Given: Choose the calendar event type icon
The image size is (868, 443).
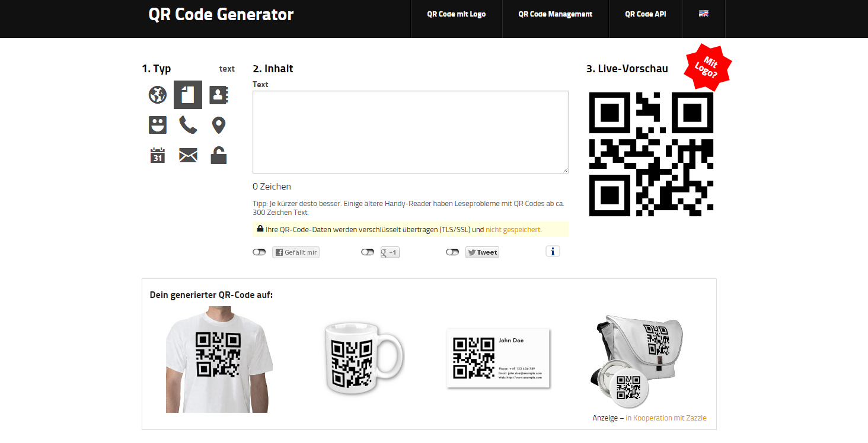Looking at the screenshot, I should point(158,155).
